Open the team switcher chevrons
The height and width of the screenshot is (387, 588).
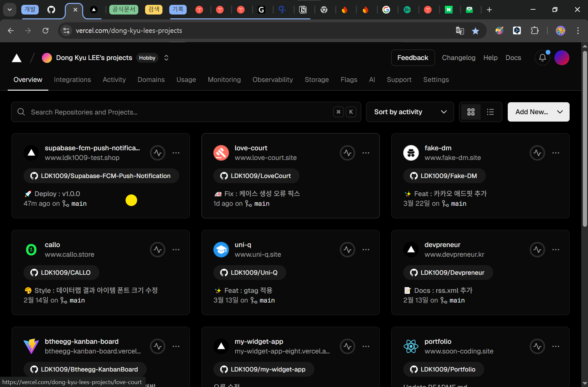point(166,58)
